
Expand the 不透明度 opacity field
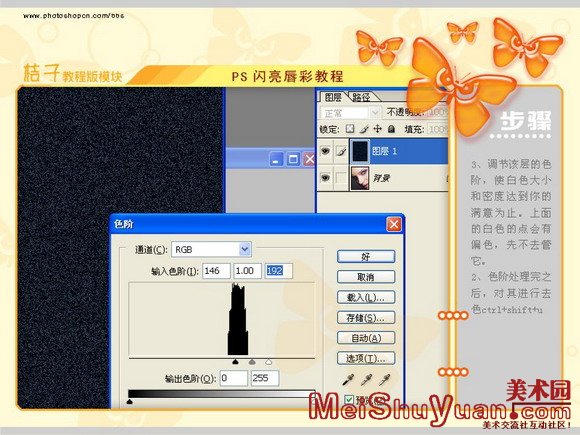coord(437,112)
